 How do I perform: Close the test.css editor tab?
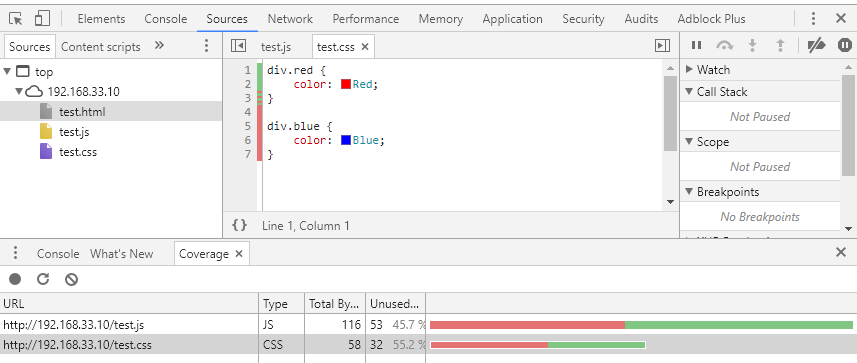pos(365,47)
